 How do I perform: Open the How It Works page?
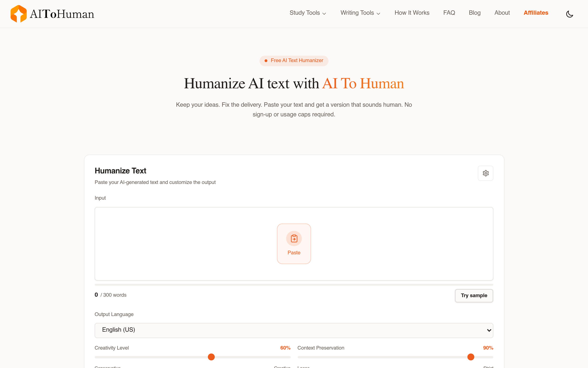click(x=412, y=13)
